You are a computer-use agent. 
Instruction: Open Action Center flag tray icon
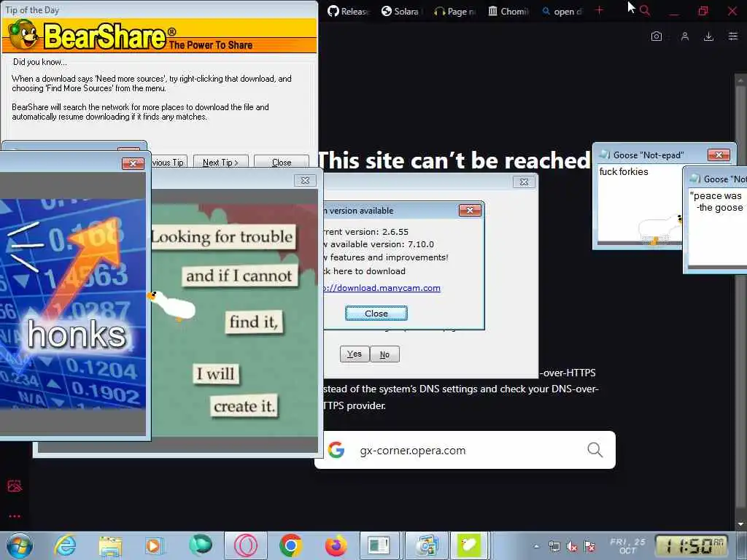pyautogui.click(x=589, y=547)
